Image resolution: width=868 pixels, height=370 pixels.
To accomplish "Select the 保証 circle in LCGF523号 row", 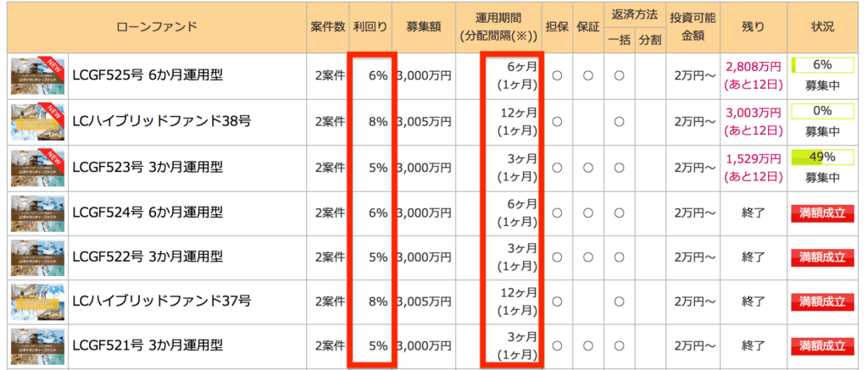I will pos(587,168).
